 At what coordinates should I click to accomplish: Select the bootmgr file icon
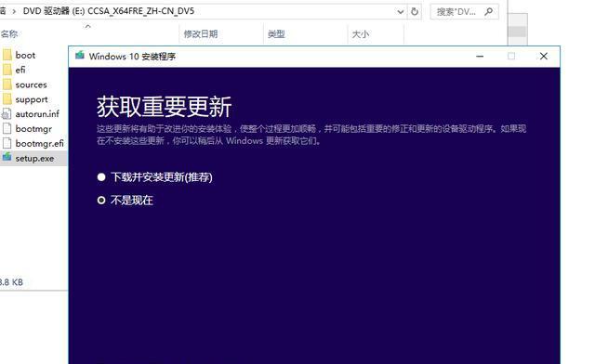(7, 128)
